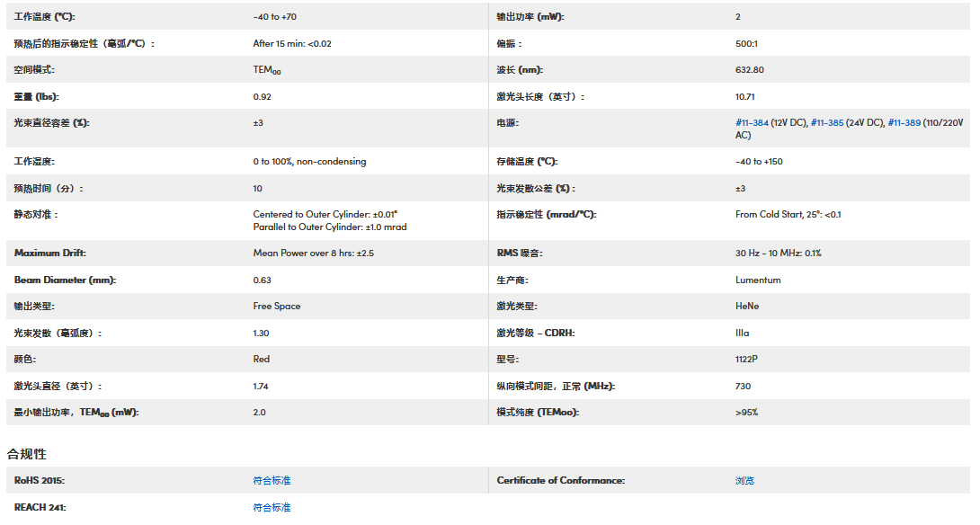Select the storage temperature '-40 to +150'
Image resolution: width=980 pixels, height=525 pixels.
click(x=760, y=162)
